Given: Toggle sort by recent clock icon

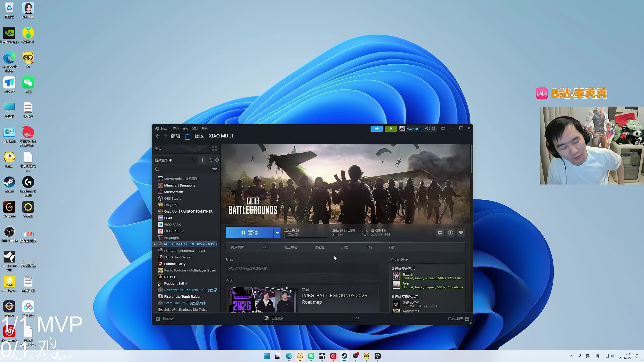Looking at the screenshot, I should [211, 160].
